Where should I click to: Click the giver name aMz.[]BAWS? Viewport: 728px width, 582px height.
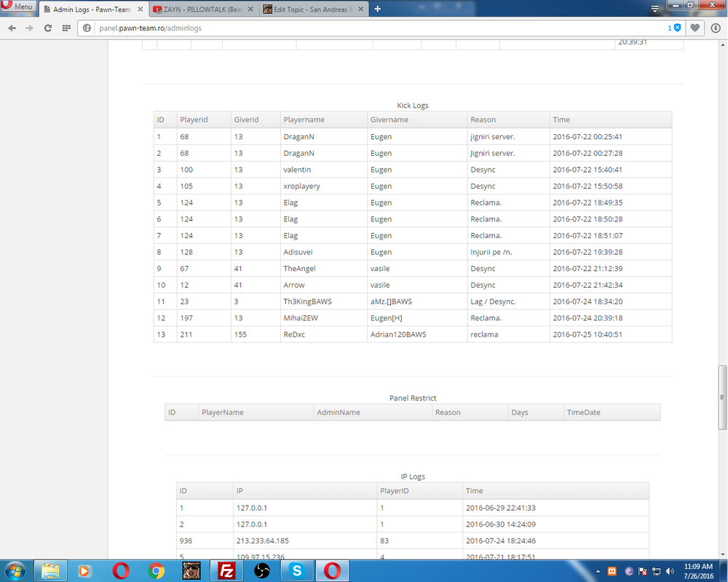pyautogui.click(x=391, y=302)
